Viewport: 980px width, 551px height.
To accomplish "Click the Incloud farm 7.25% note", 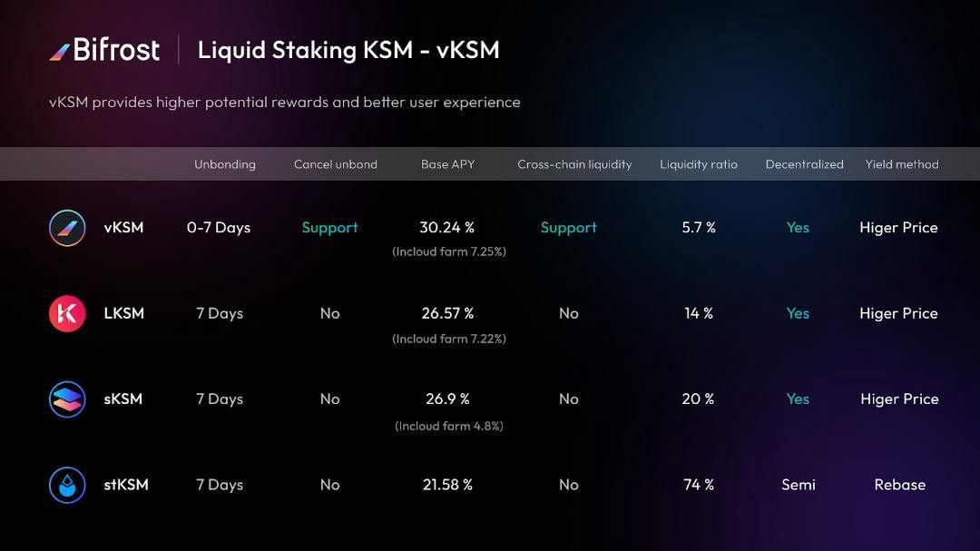I will tap(449, 251).
